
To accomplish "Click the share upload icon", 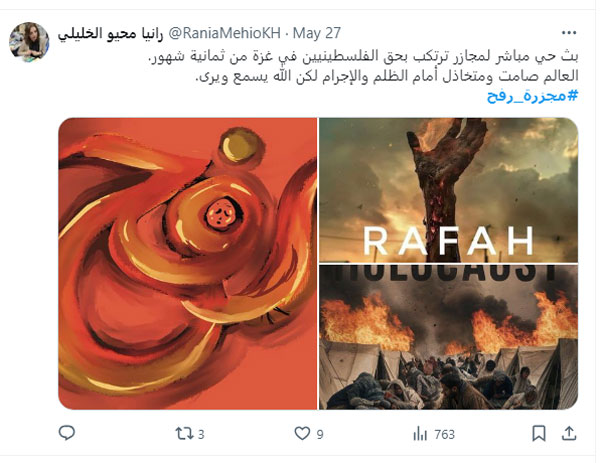I will pyautogui.click(x=569, y=434).
